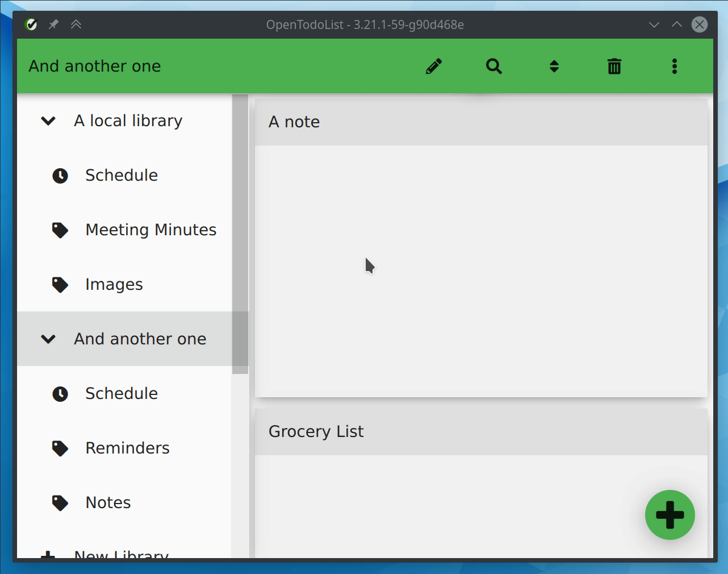The image size is (728, 574).
Task: Open search with the magnifier icon
Action: pos(494,66)
